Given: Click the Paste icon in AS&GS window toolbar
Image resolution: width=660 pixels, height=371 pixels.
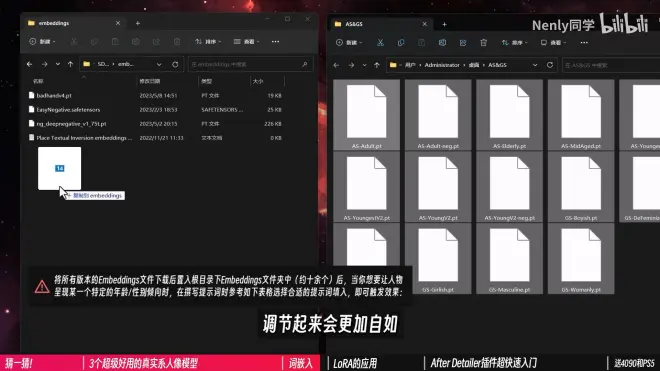Looking at the screenshot, I should tap(421, 43).
